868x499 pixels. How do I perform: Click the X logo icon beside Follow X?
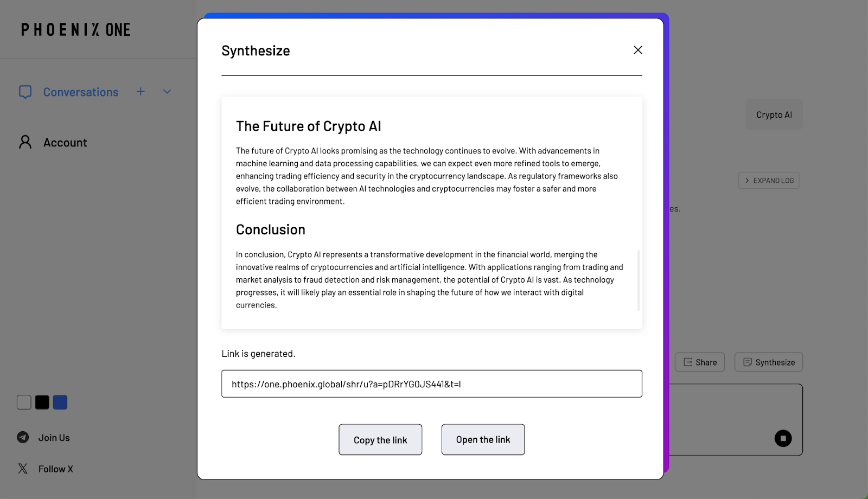[x=23, y=469]
